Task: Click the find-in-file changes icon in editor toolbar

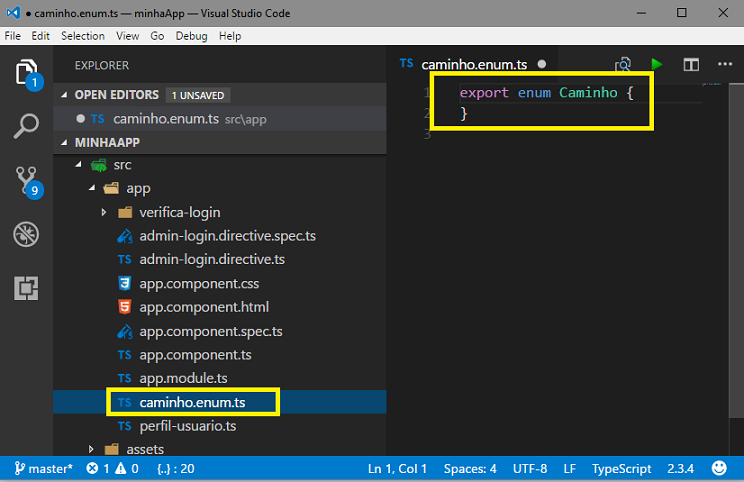Action: coord(623,64)
